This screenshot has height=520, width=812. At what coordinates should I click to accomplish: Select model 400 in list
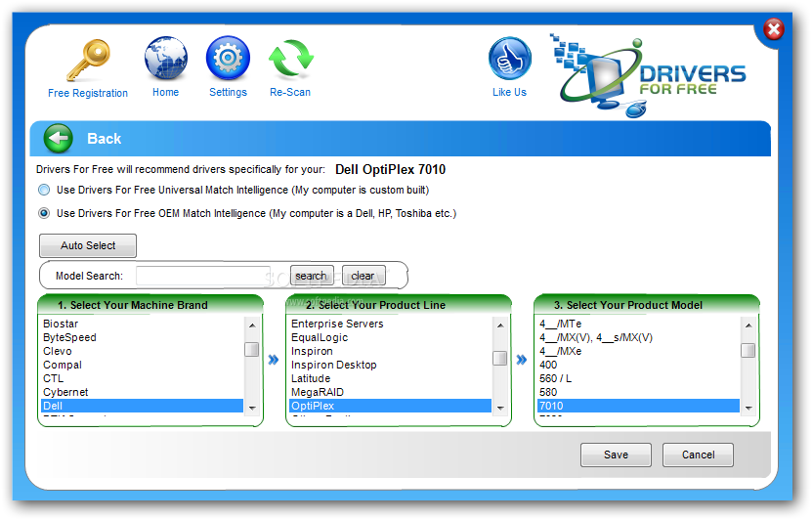click(x=638, y=366)
